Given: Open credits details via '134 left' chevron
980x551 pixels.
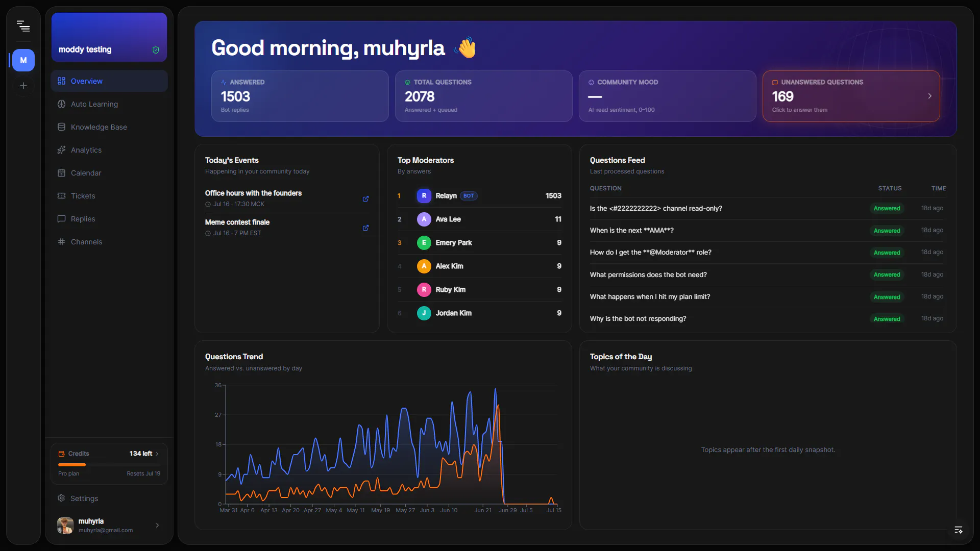Looking at the screenshot, I should [157, 454].
